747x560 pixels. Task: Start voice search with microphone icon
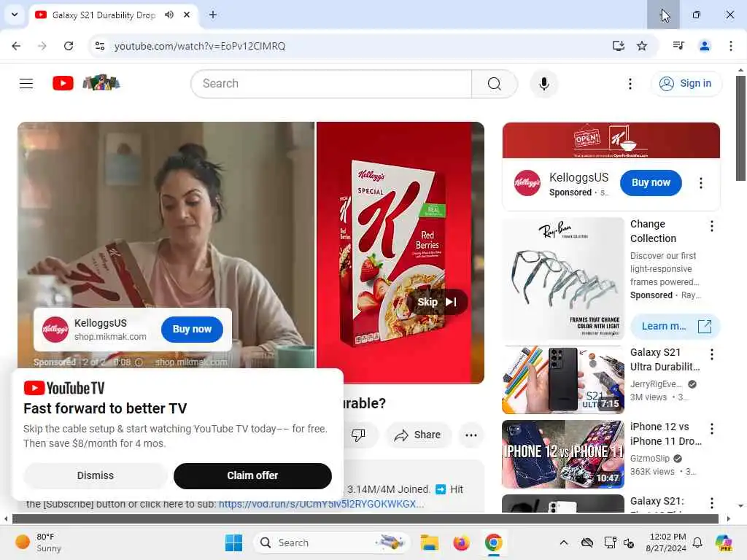tap(544, 84)
